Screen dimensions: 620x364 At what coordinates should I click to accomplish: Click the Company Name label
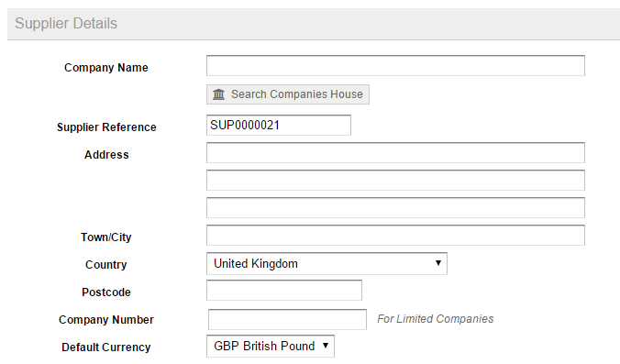pos(106,68)
